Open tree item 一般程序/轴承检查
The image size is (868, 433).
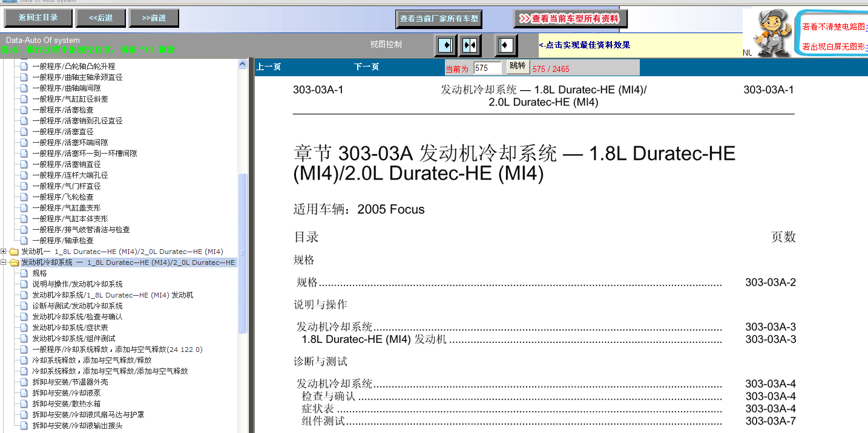pyautogui.click(x=62, y=241)
